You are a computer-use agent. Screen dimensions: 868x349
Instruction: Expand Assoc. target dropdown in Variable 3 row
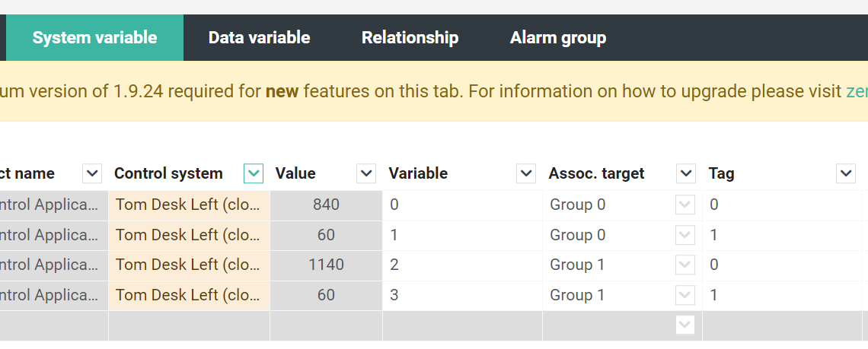(x=685, y=295)
